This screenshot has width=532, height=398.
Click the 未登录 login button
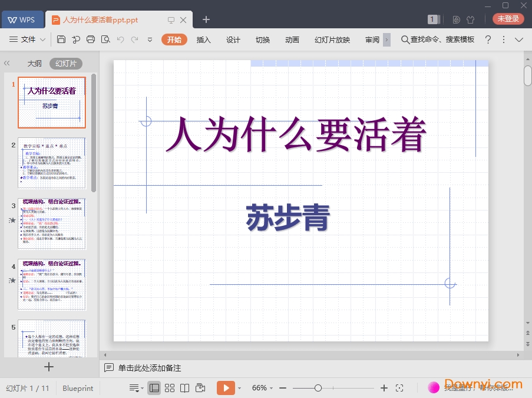507,18
